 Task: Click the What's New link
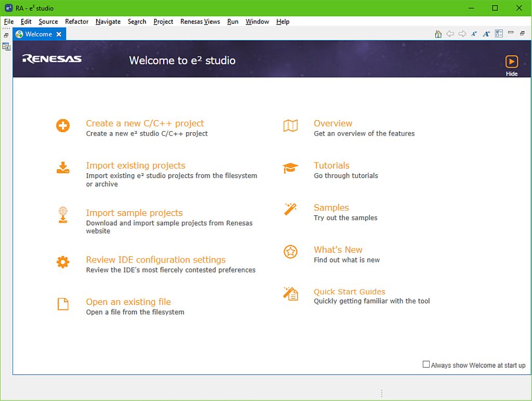tap(338, 250)
